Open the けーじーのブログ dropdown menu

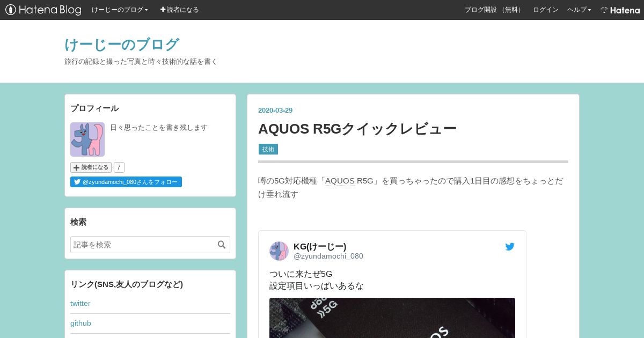click(x=120, y=10)
